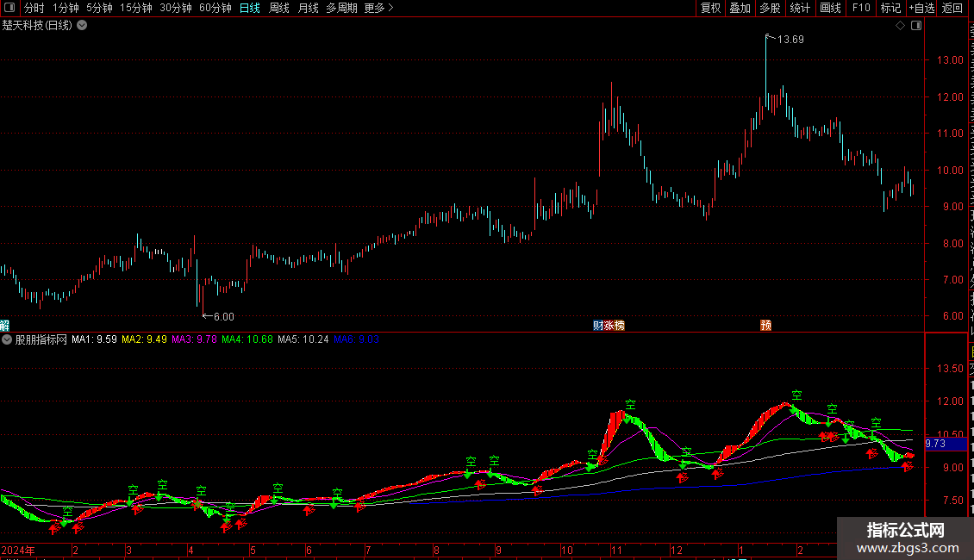Click the 2024年 date axis label
This screenshot has width=974, height=560.
[x=18, y=550]
